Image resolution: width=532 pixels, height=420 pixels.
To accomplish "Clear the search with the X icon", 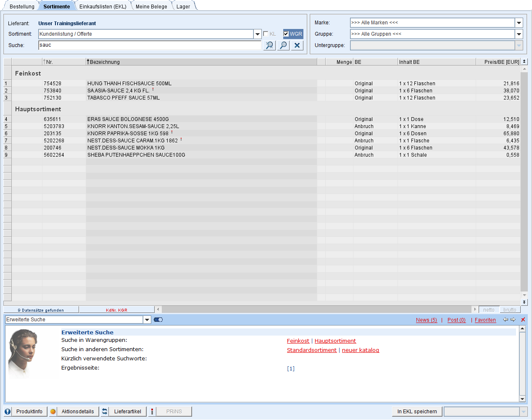I will pyautogui.click(x=297, y=45).
